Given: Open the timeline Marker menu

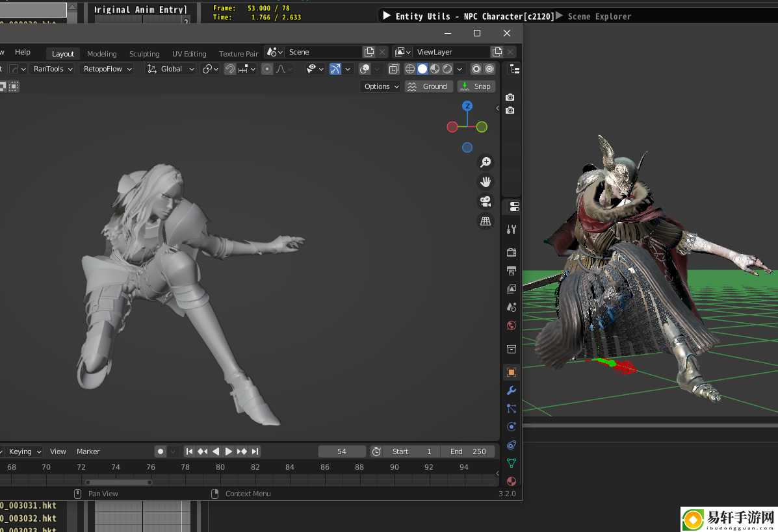Looking at the screenshot, I should (x=88, y=451).
